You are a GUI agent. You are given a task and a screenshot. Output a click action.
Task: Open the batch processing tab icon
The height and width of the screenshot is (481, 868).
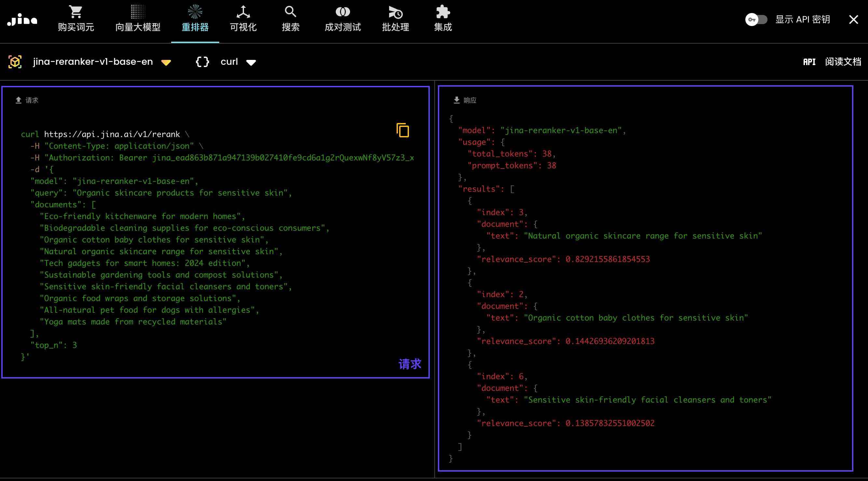tap(395, 12)
